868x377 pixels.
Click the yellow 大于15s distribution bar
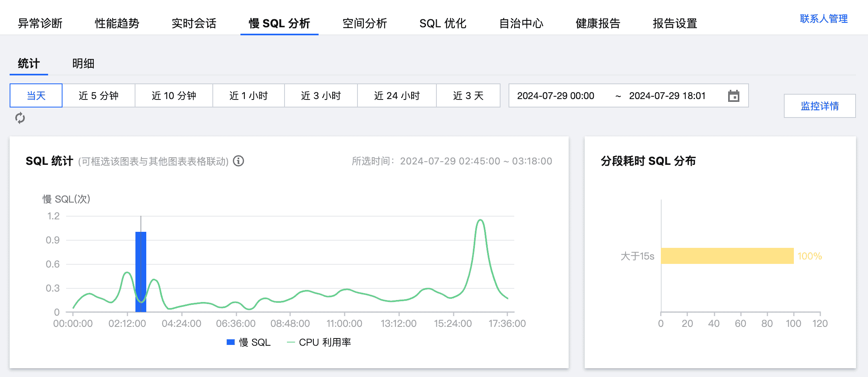(727, 256)
